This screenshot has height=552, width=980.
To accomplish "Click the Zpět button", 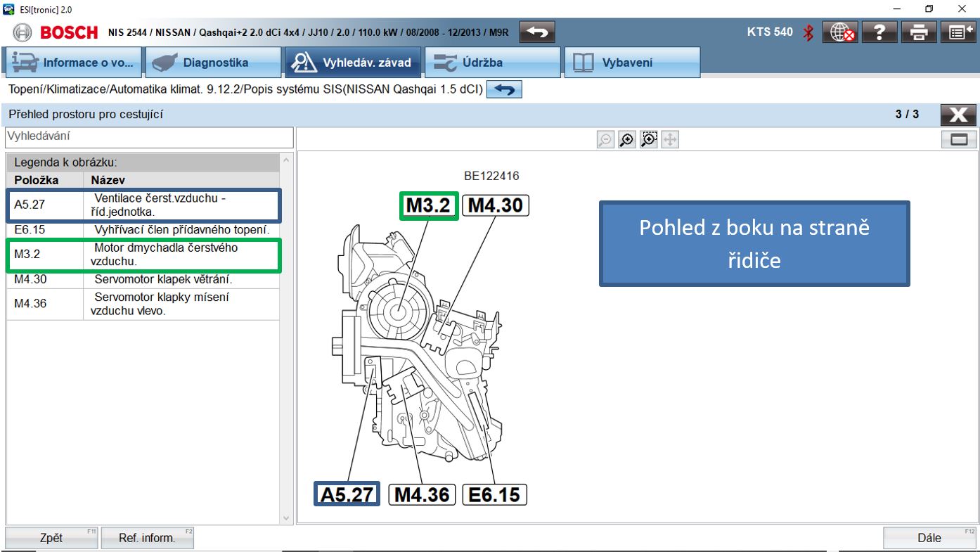I will coord(51,538).
